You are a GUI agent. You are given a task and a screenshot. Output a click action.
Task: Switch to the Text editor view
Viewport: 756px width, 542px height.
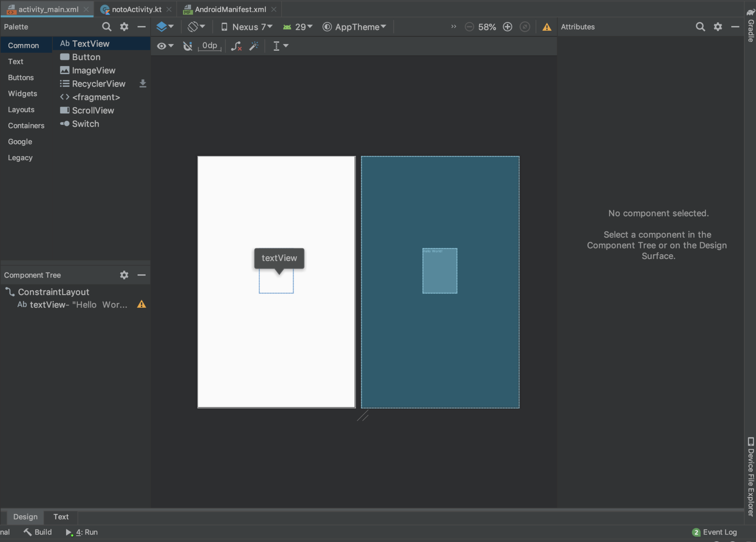click(x=61, y=517)
